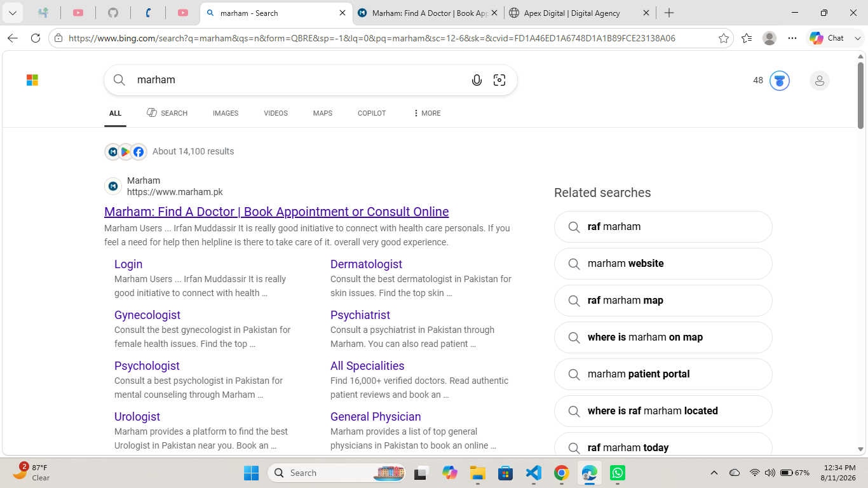Image resolution: width=868 pixels, height=488 pixels.
Task: Open the pinned phone icon tab
Action: tap(148, 13)
